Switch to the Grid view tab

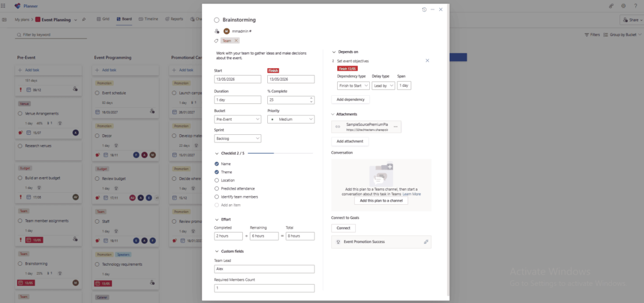click(x=103, y=19)
